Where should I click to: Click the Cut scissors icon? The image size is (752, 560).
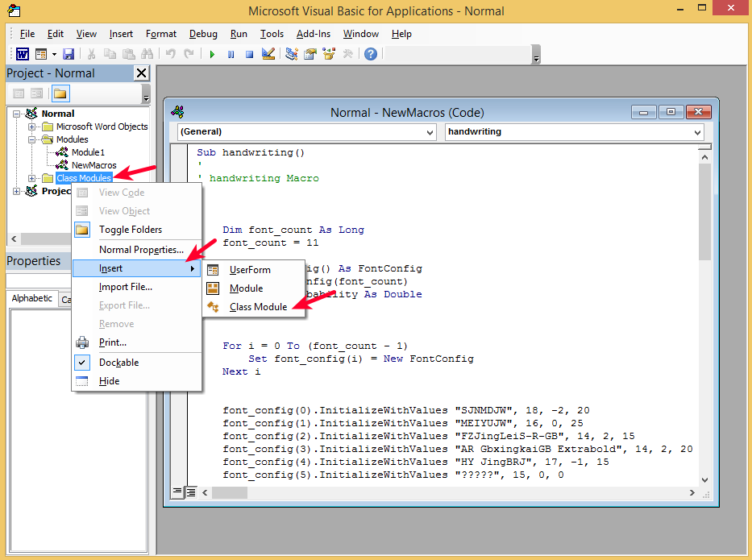pos(91,54)
